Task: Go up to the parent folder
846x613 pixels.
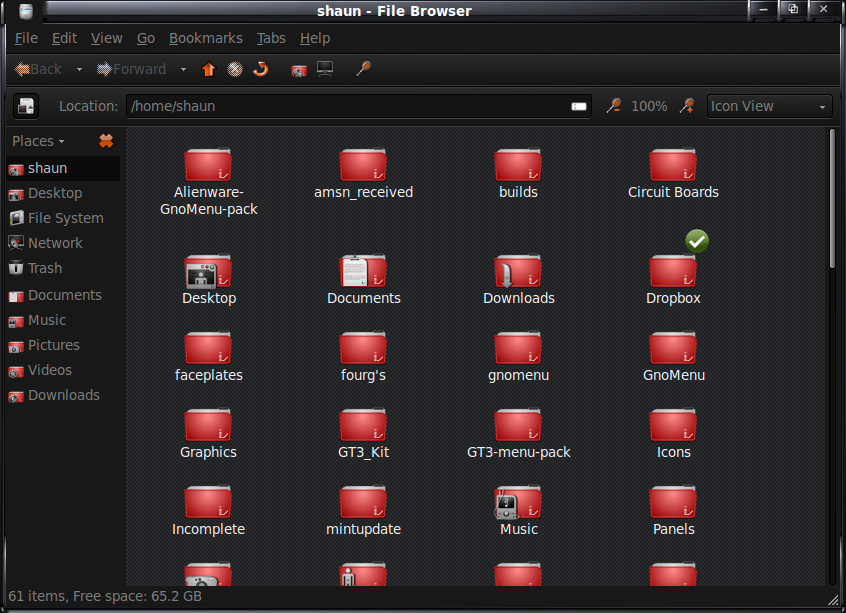Action: [x=208, y=69]
